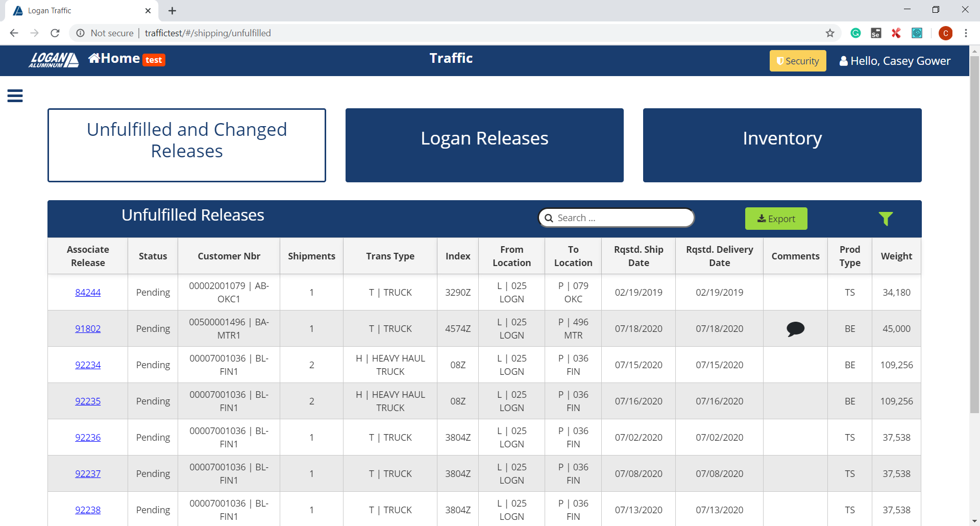Sort by Shipments column header
The width and height of the screenshot is (980, 526).
pos(311,256)
